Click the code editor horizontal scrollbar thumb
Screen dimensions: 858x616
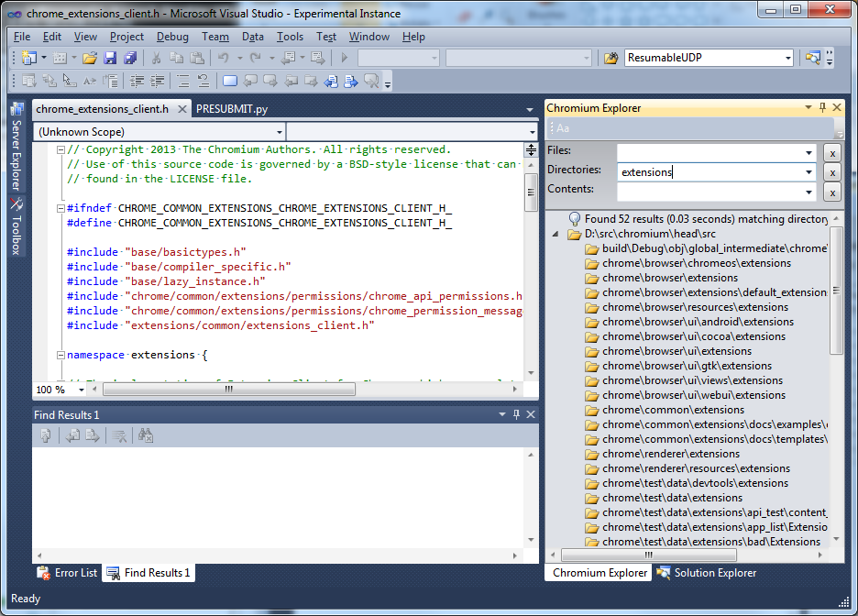coord(229,389)
